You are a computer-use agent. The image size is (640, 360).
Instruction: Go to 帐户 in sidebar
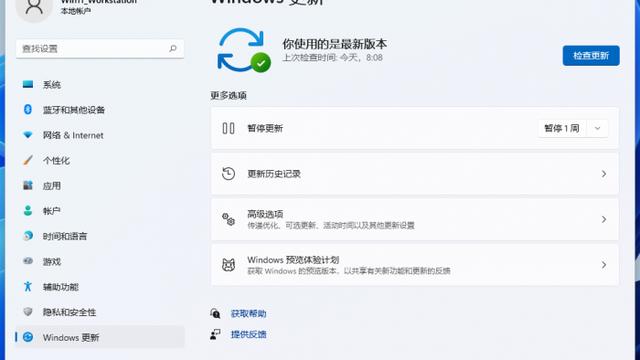(100, 211)
